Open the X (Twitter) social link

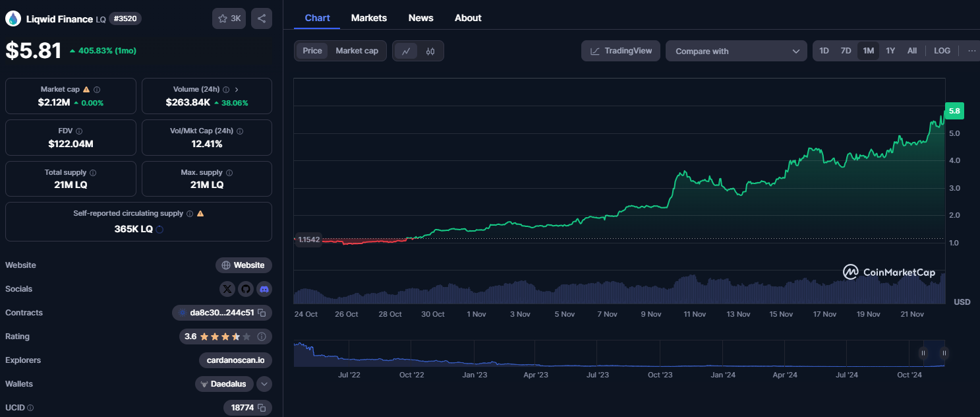(x=227, y=289)
